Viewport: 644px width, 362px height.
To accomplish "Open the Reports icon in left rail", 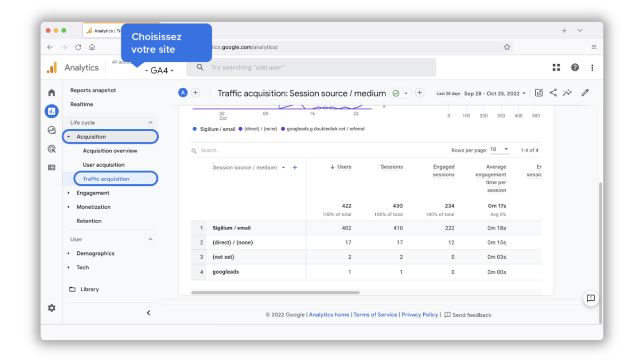I will [x=52, y=111].
